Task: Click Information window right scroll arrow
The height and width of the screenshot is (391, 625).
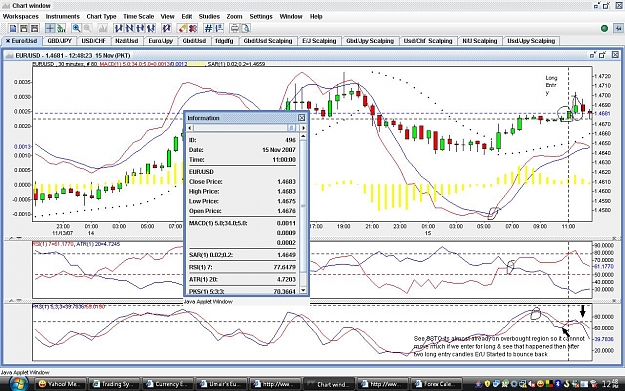Action: pyautogui.click(x=303, y=128)
